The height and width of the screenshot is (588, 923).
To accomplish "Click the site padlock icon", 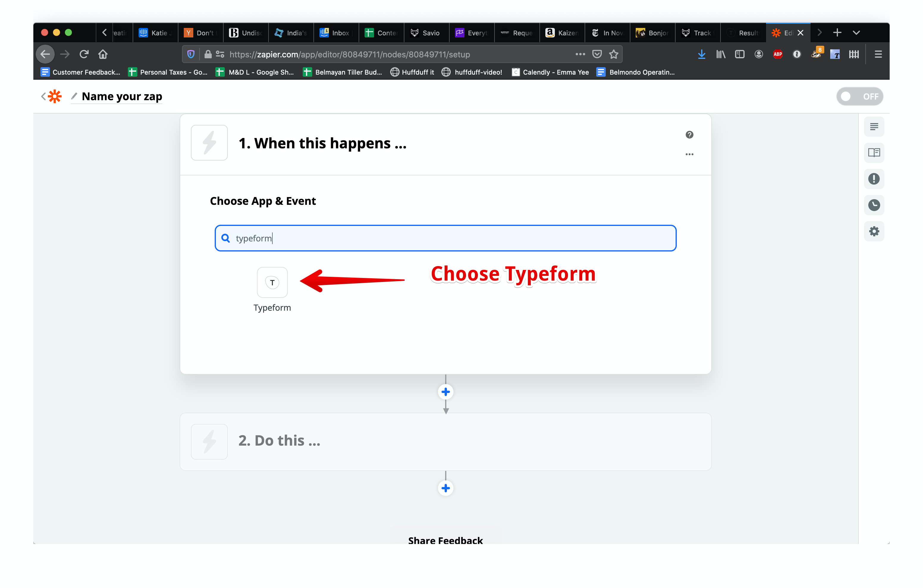I will 208,54.
